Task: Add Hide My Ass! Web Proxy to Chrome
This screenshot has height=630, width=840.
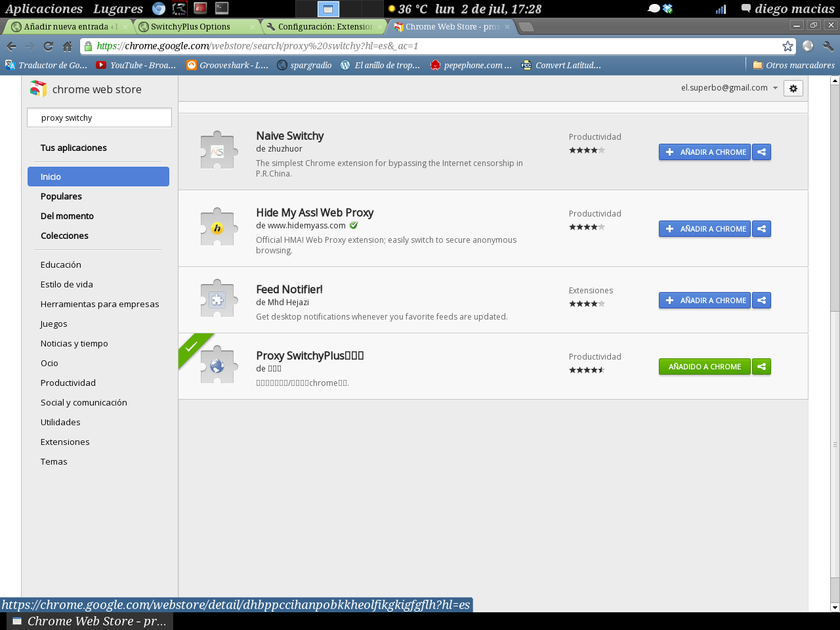Action: (705, 229)
